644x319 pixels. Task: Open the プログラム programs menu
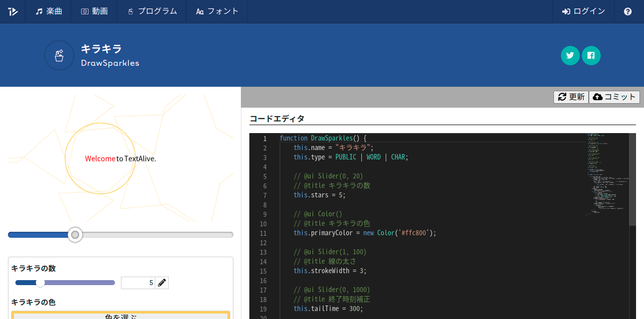pyautogui.click(x=151, y=11)
